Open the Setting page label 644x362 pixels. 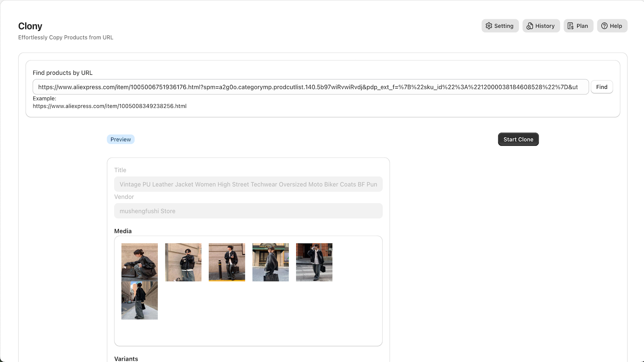tap(504, 26)
